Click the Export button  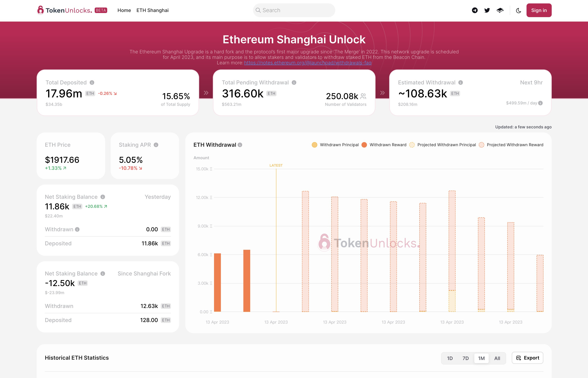pos(527,358)
